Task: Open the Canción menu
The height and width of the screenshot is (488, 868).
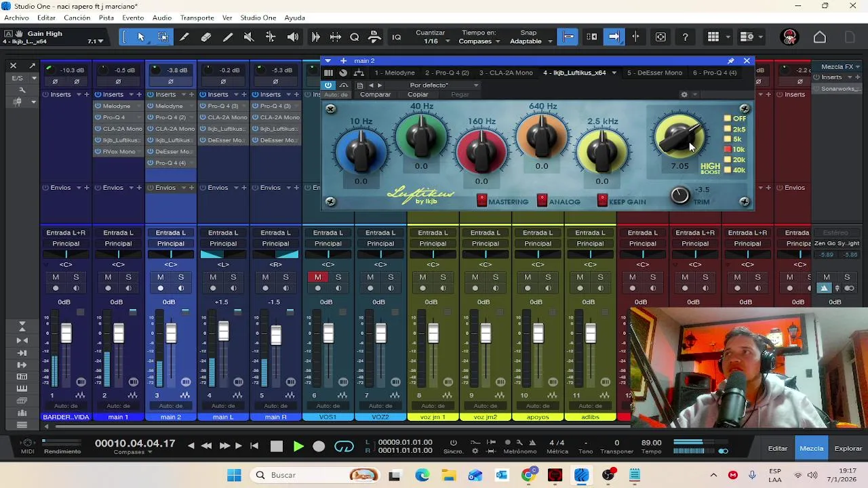Action: point(77,18)
